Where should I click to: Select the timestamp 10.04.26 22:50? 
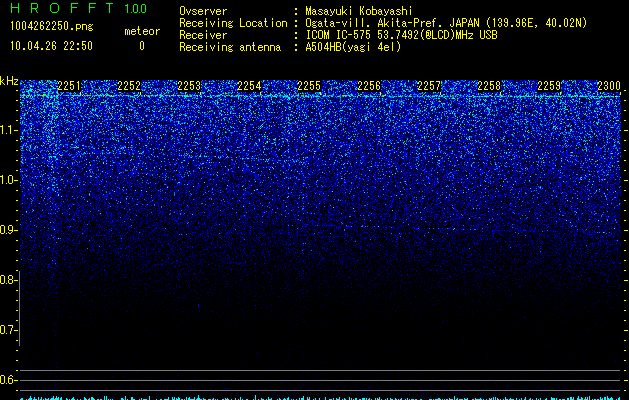coord(51,46)
